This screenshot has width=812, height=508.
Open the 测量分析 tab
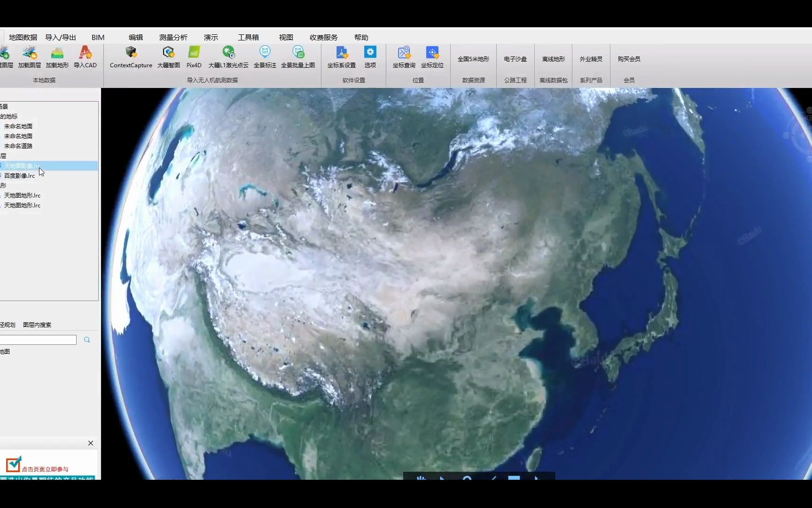pos(173,37)
